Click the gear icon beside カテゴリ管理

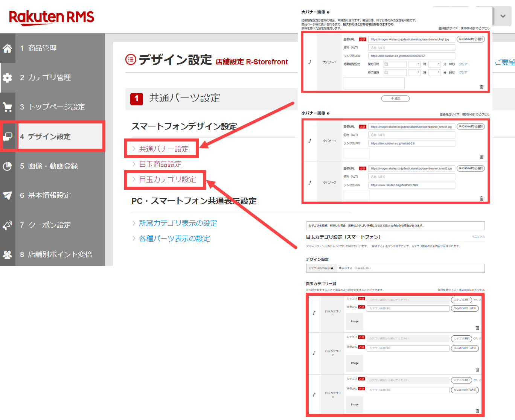click(x=7, y=78)
